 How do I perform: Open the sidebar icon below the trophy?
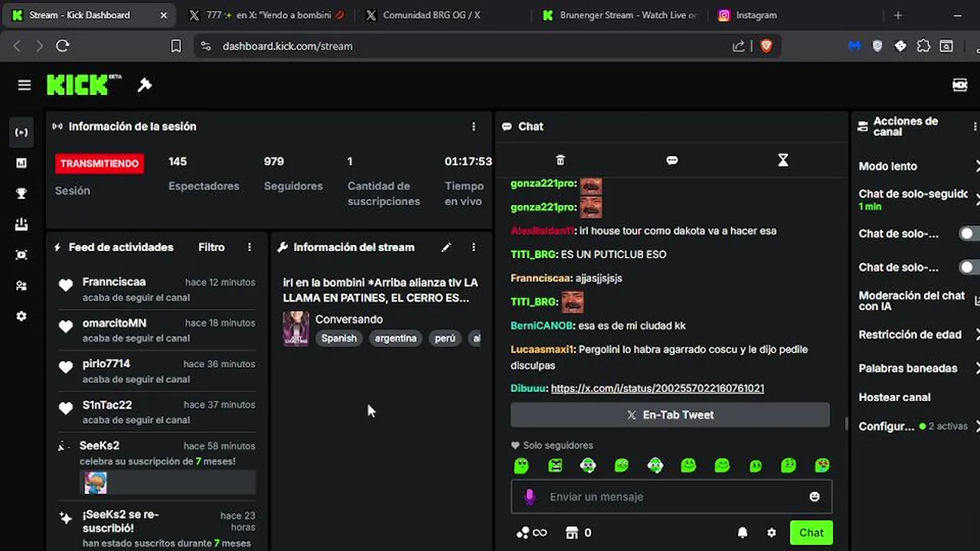[21, 224]
